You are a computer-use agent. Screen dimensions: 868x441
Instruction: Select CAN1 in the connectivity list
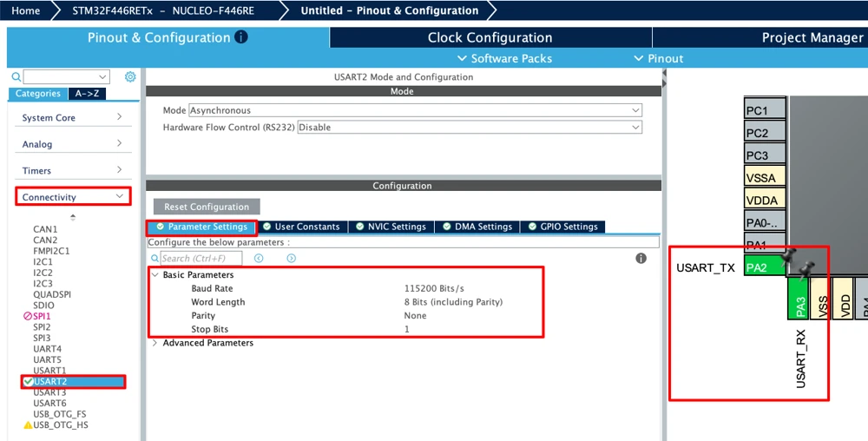[45, 229]
